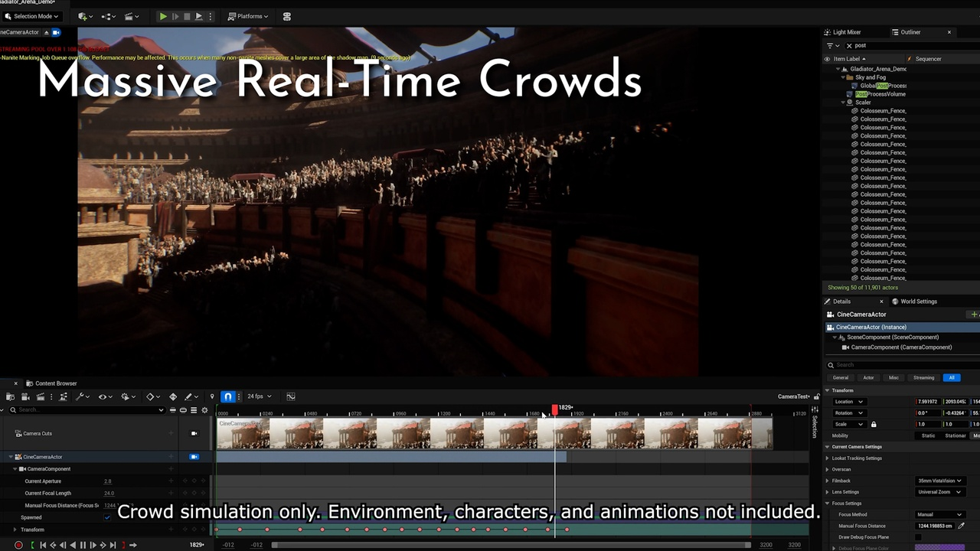
Task: Toggle the Sequencer snapping magnet icon
Action: click(227, 396)
